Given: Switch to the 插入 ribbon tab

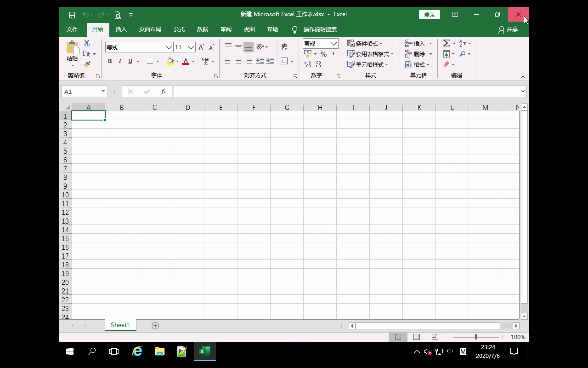Looking at the screenshot, I should 121,29.
